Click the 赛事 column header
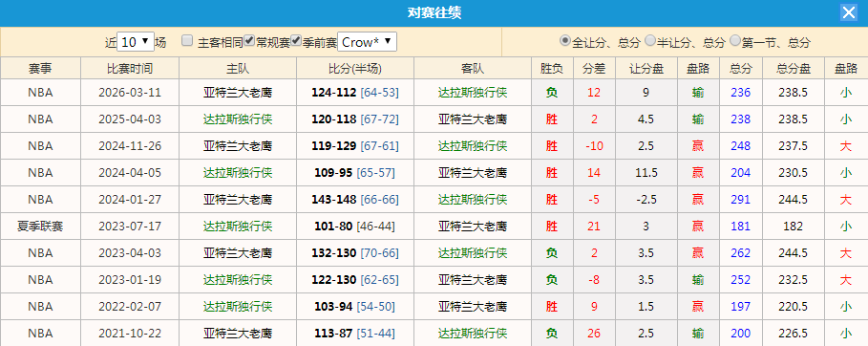Image resolution: width=868 pixels, height=346 pixels. pos(40,68)
